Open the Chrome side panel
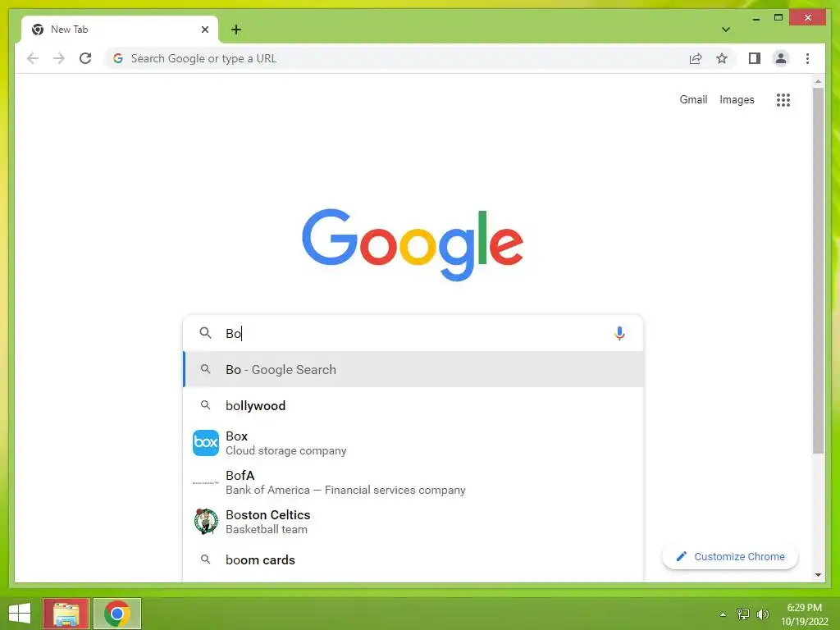The height and width of the screenshot is (630, 840). (755, 58)
